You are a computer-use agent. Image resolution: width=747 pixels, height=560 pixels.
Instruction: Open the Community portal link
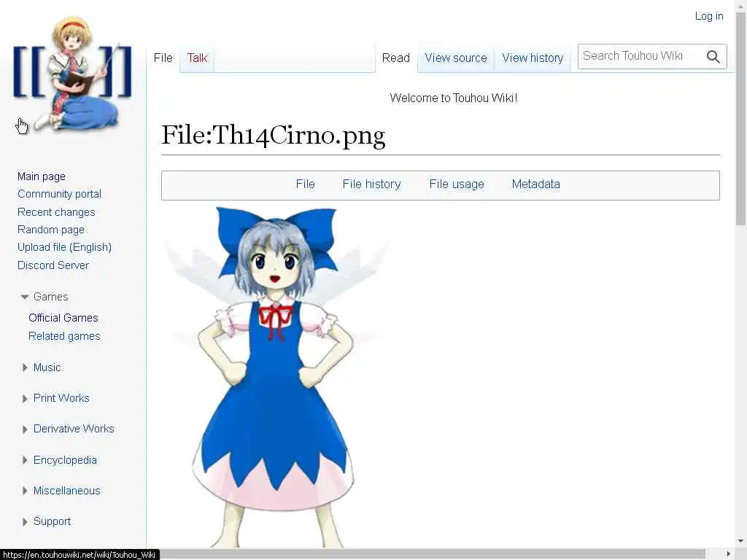(60, 194)
